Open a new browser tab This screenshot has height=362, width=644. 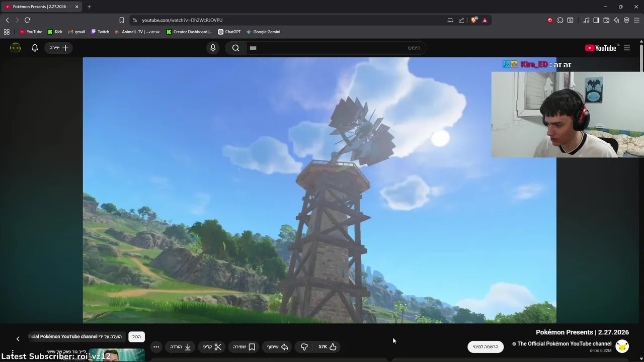click(x=89, y=7)
